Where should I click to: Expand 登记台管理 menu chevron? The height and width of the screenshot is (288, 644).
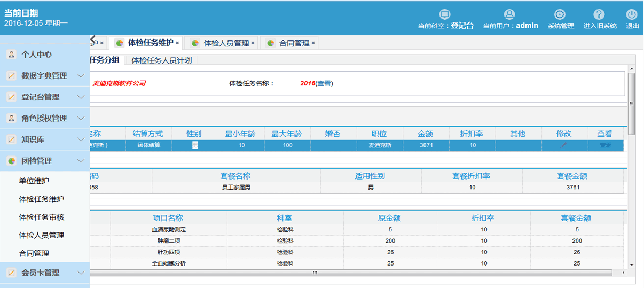[81, 97]
